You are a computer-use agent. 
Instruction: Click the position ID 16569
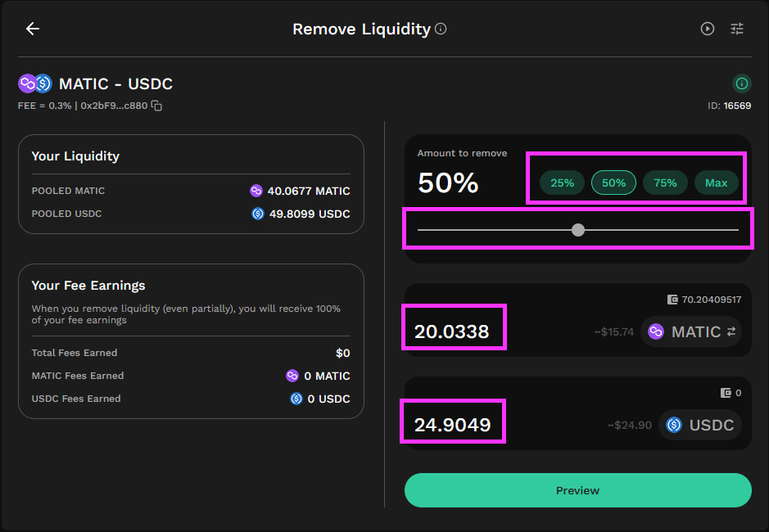coord(737,106)
